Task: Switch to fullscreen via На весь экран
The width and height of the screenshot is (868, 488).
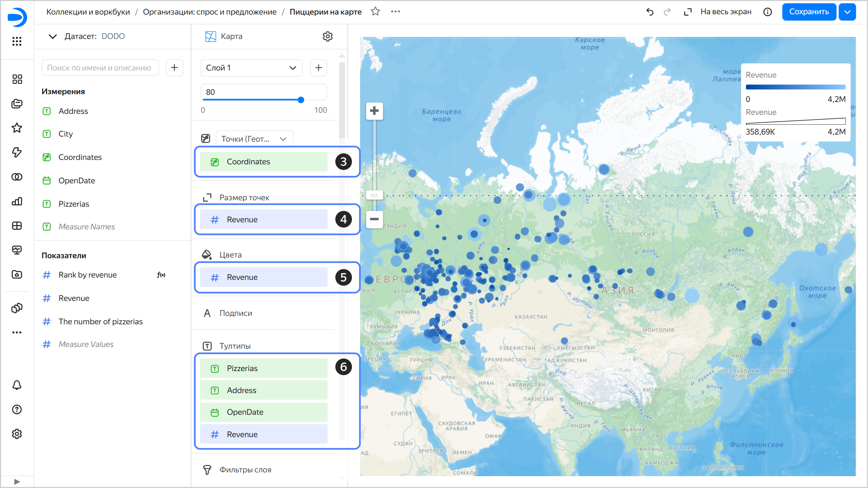Action: [x=726, y=11]
